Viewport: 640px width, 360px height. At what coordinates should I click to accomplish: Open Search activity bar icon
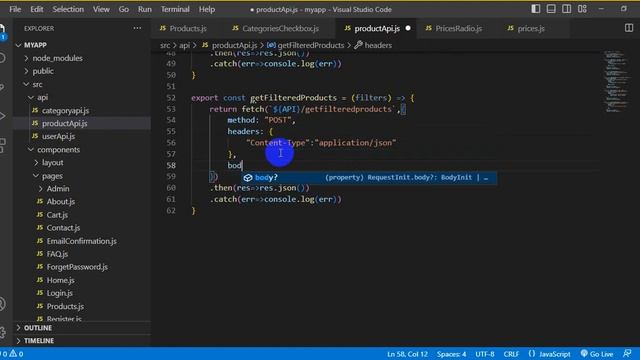pyautogui.click(x=2, y=58)
